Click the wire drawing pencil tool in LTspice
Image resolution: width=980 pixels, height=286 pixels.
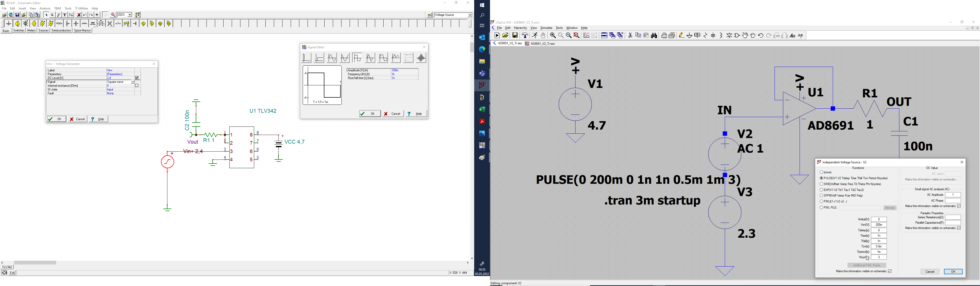click(682, 36)
